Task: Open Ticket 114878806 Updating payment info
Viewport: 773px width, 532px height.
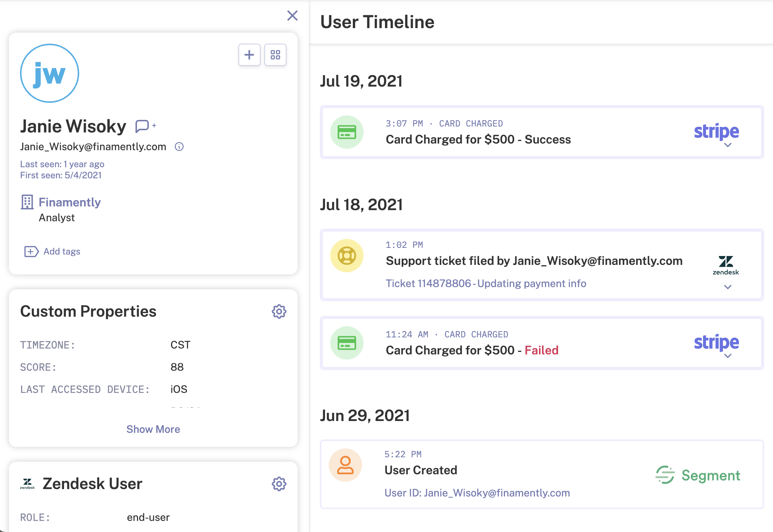Action: 486,283
